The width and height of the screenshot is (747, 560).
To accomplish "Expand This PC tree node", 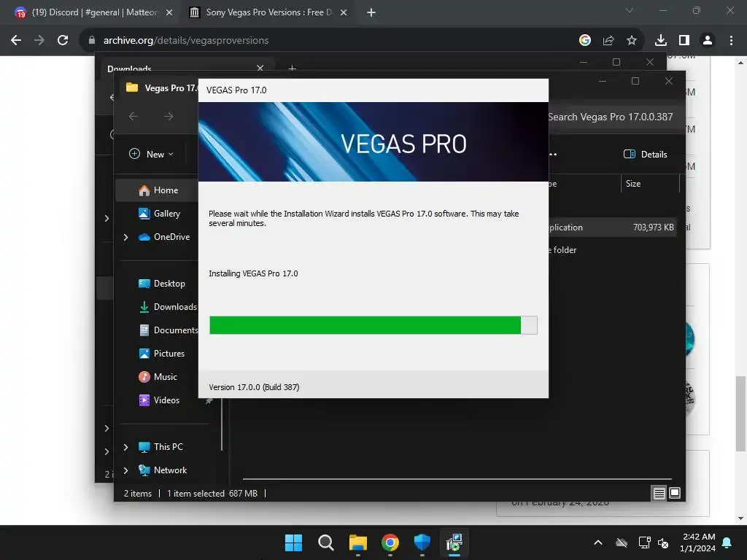I will pos(125,447).
